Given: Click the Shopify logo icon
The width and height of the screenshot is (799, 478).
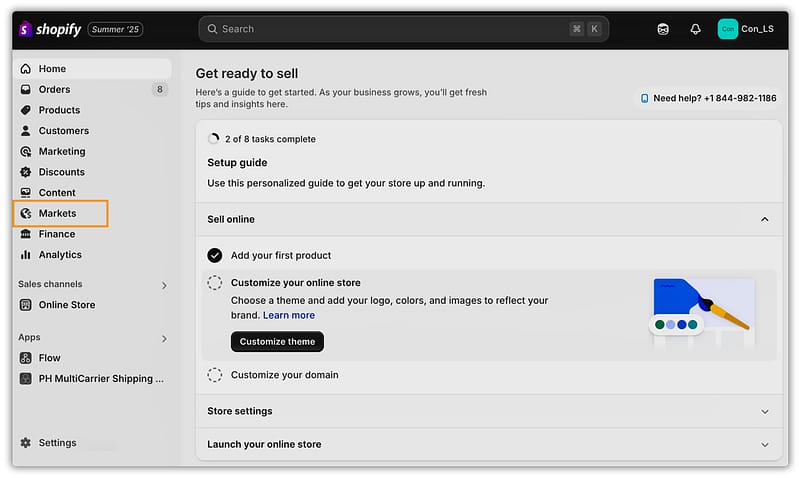Looking at the screenshot, I should (x=25, y=29).
